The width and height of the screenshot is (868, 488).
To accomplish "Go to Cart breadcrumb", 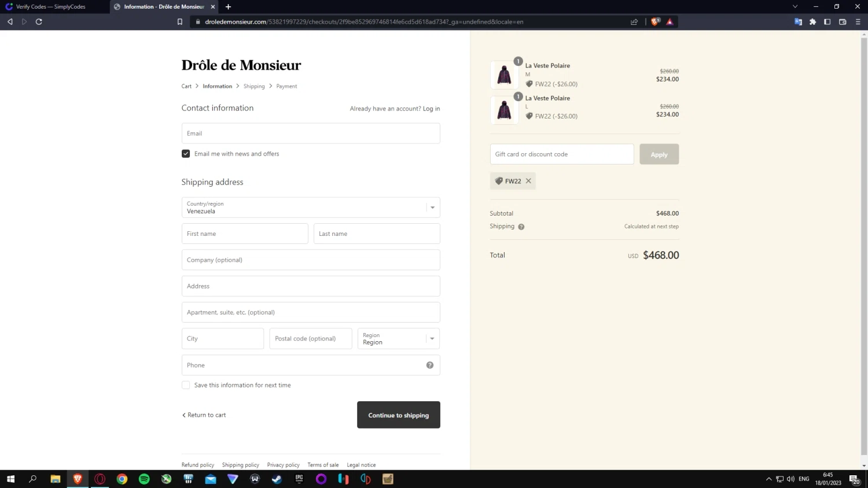I will (x=186, y=86).
